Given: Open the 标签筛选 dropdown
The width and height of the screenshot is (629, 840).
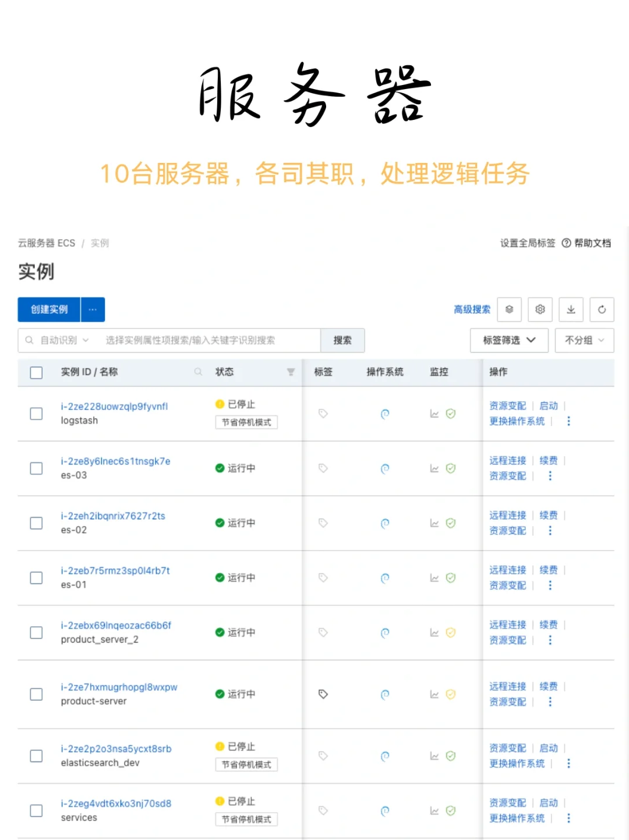Looking at the screenshot, I should pyautogui.click(x=508, y=340).
